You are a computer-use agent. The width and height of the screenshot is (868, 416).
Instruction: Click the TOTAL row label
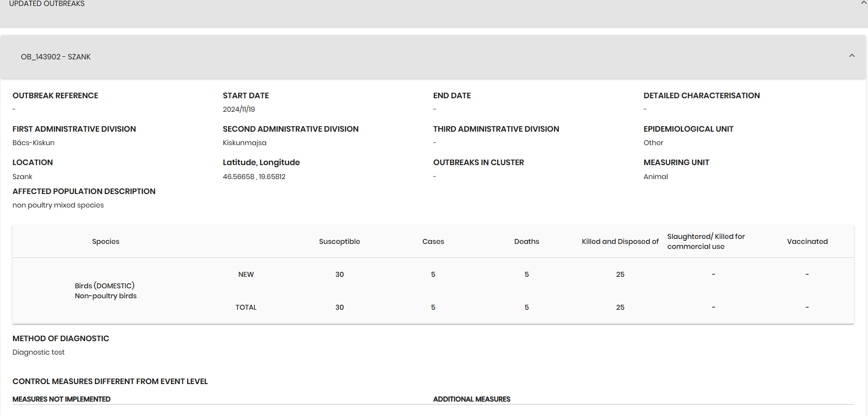click(x=246, y=307)
